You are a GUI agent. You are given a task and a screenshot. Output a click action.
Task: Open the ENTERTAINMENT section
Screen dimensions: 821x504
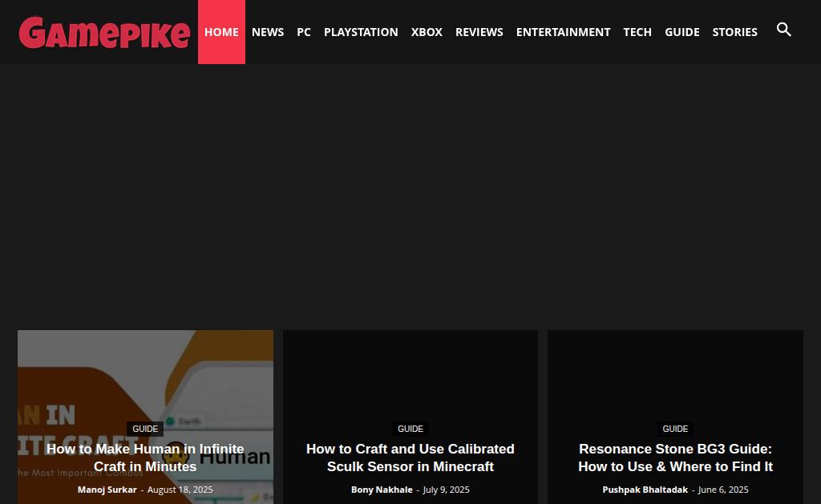(563, 32)
